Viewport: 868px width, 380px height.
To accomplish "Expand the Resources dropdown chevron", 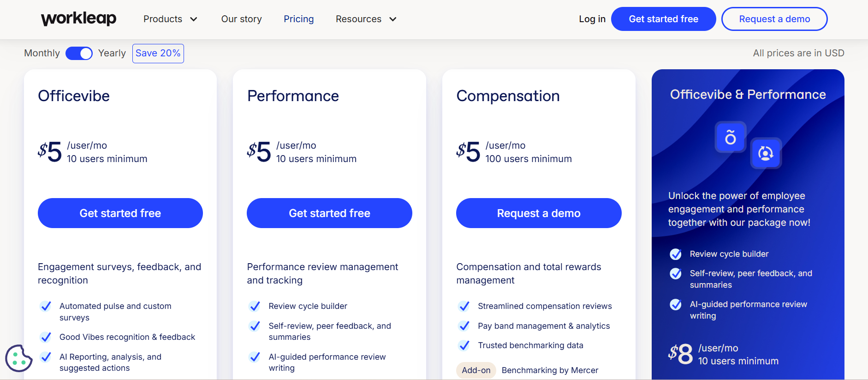I will [x=393, y=19].
